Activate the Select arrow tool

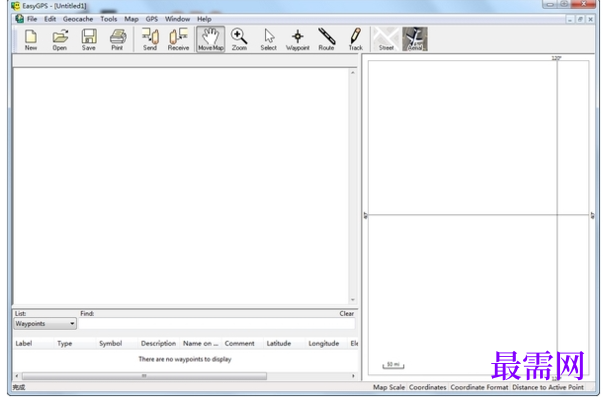(x=268, y=40)
